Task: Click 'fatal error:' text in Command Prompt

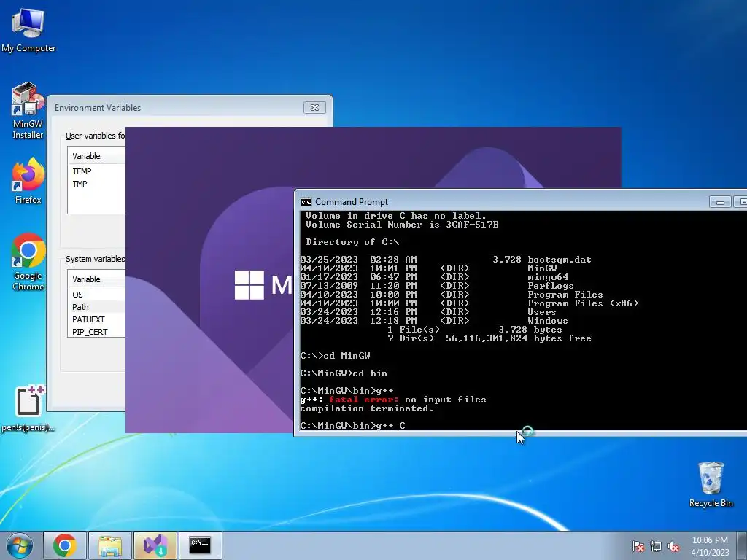Action: [363, 400]
